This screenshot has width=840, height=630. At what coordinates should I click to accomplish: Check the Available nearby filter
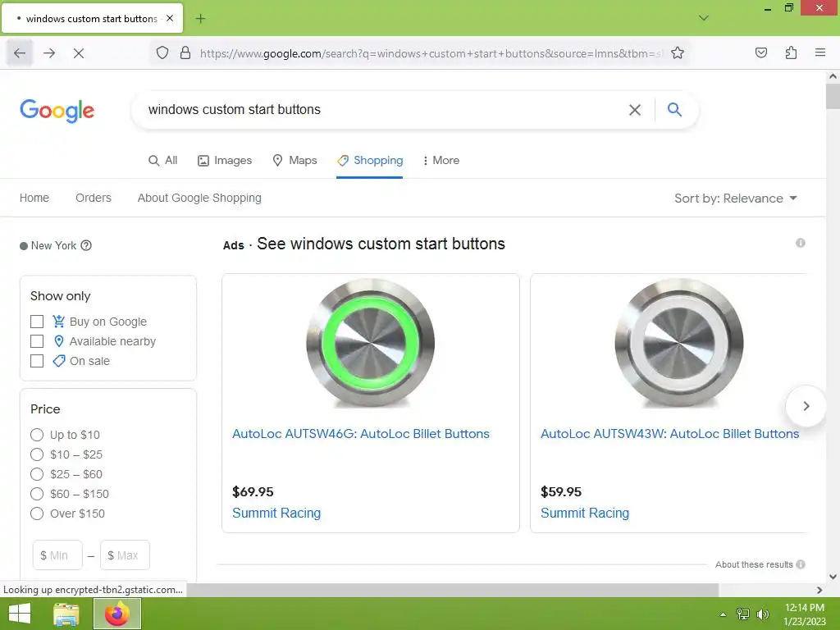click(x=37, y=341)
